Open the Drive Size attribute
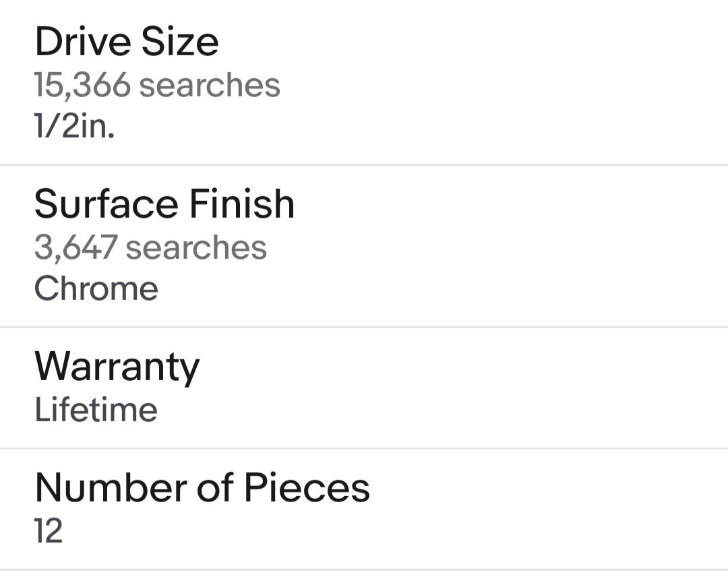This screenshot has height=577, width=728. click(364, 82)
